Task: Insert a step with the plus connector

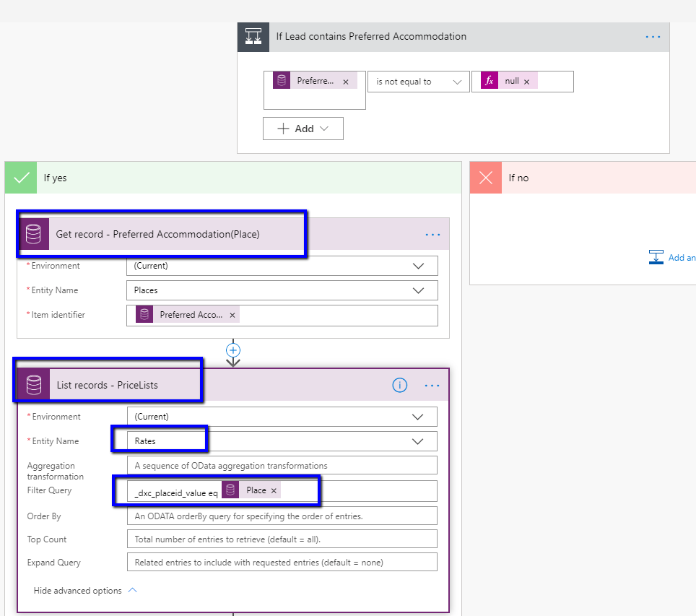Action: (233, 350)
